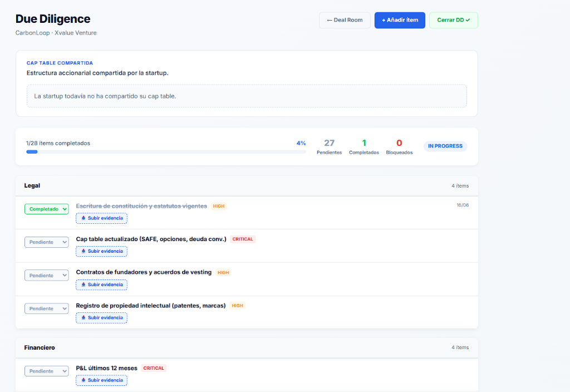Click the Registro de propiedad intelectual title
Screen dimensions: 570x392
(151, 306)
